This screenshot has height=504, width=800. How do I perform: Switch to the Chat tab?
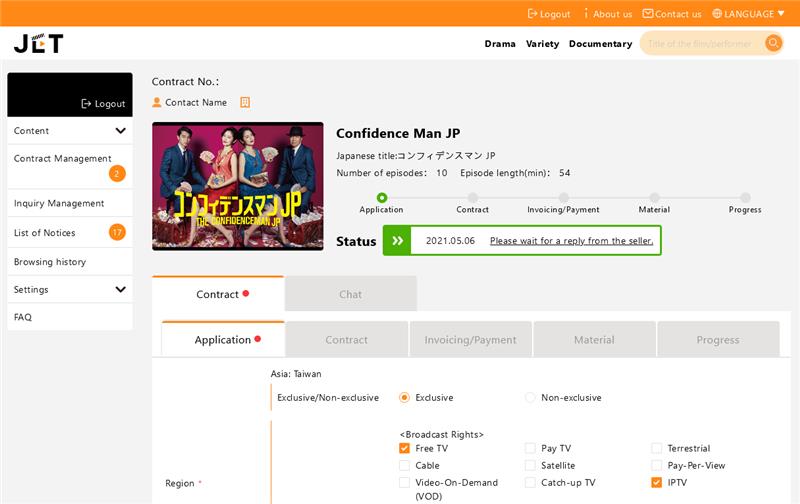[x=350, y=294]
